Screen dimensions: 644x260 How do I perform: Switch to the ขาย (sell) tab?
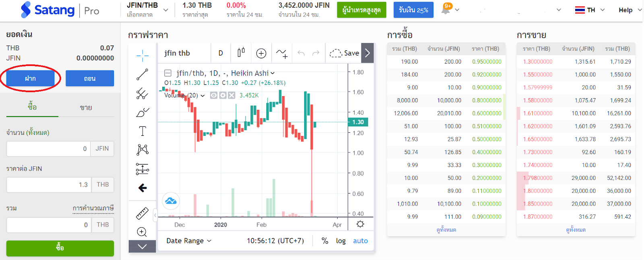pos(86,107)
